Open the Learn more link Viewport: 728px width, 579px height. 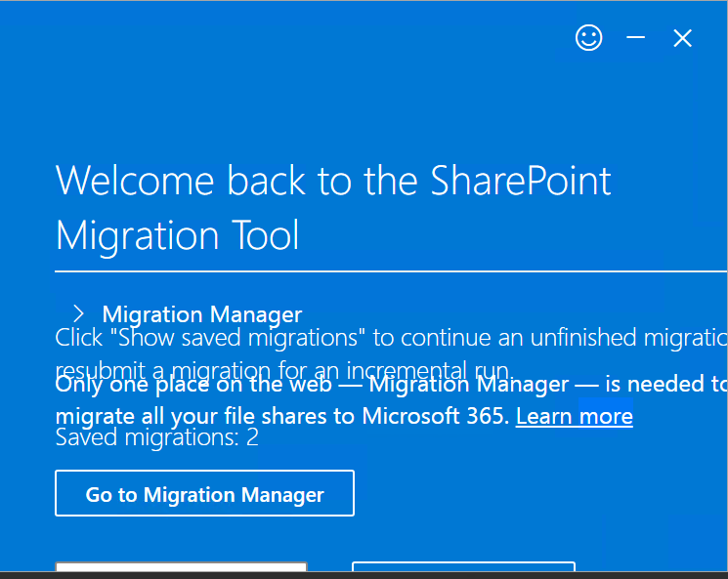tap(575, 416)
